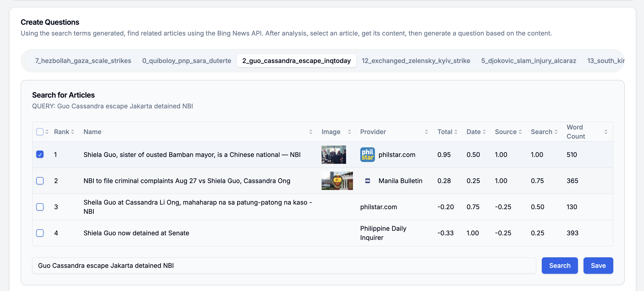Click the Manila Bulletin logo icon
Screen dimensions: 644x291
pos(367,181)
